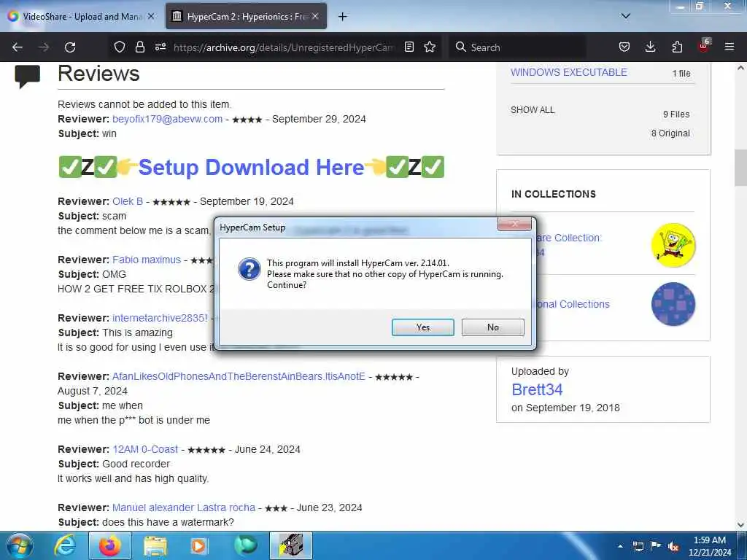View site security padlock info
The image size is (747, 560).
pos(139,47)
